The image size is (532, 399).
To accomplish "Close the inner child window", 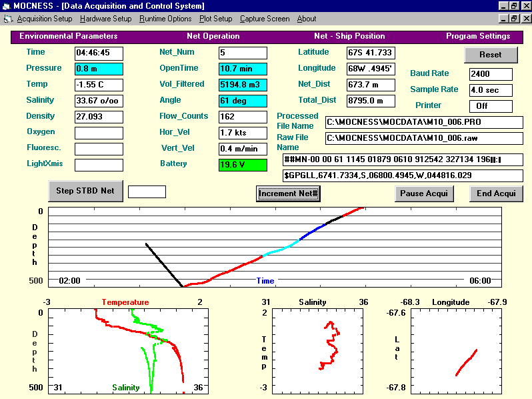I will point(526,19).
